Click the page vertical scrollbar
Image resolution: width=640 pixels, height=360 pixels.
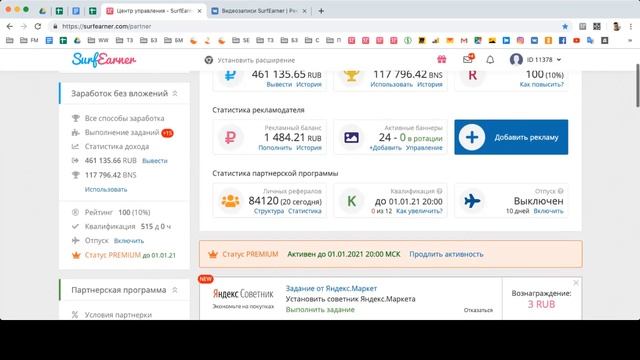coord(637,85)
